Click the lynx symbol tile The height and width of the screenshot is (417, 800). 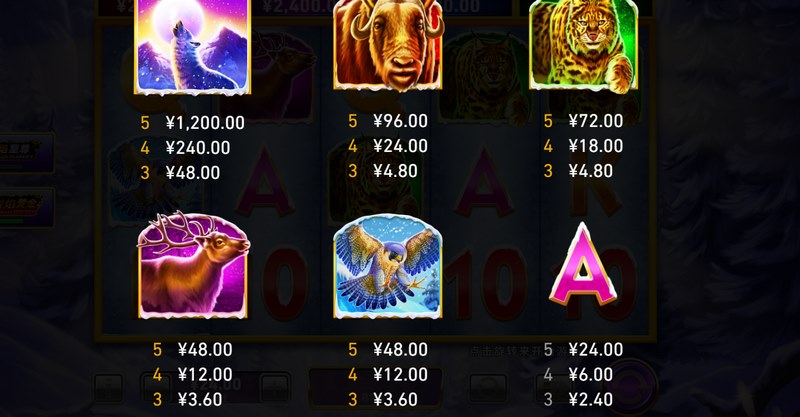(584, 45)
